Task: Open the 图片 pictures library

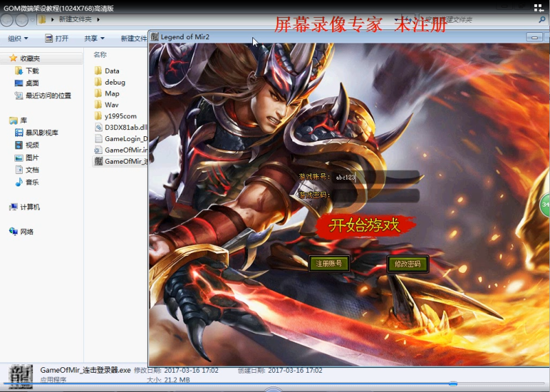Action: (32, 157)
